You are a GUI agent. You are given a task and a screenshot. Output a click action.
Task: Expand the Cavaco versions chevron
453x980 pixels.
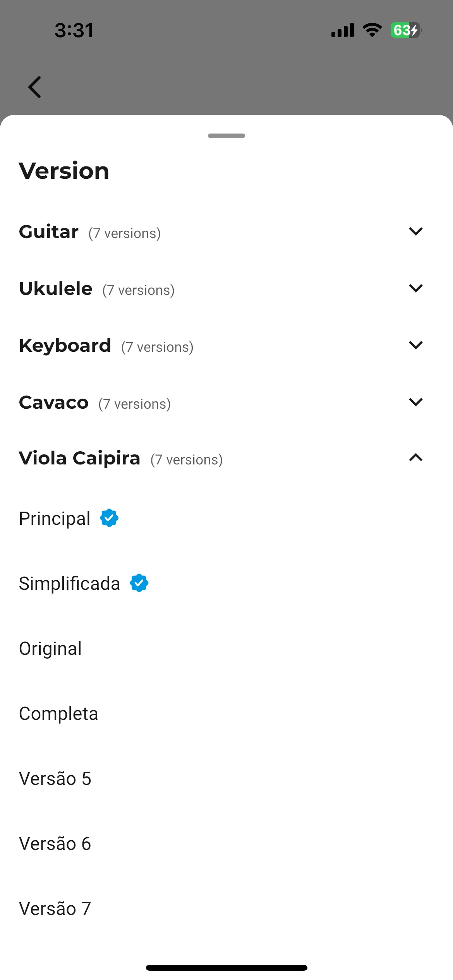coord(416,402)
